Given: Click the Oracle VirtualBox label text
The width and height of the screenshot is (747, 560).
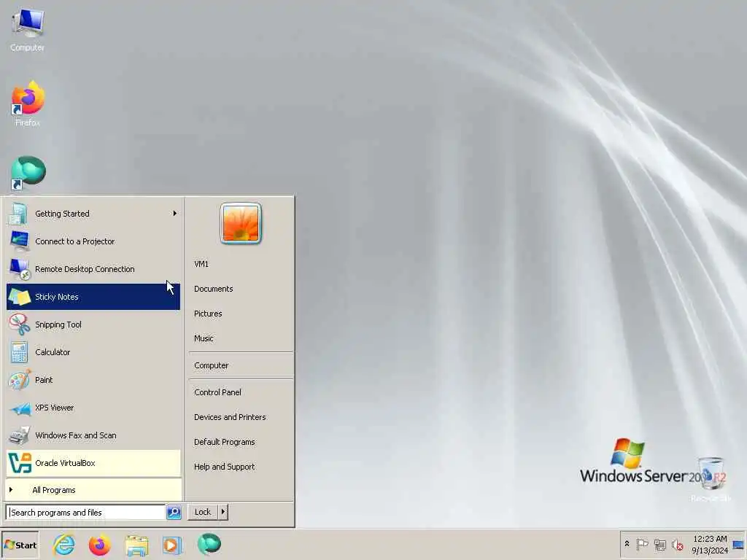Looking at the screenshot, I should 65,463.
